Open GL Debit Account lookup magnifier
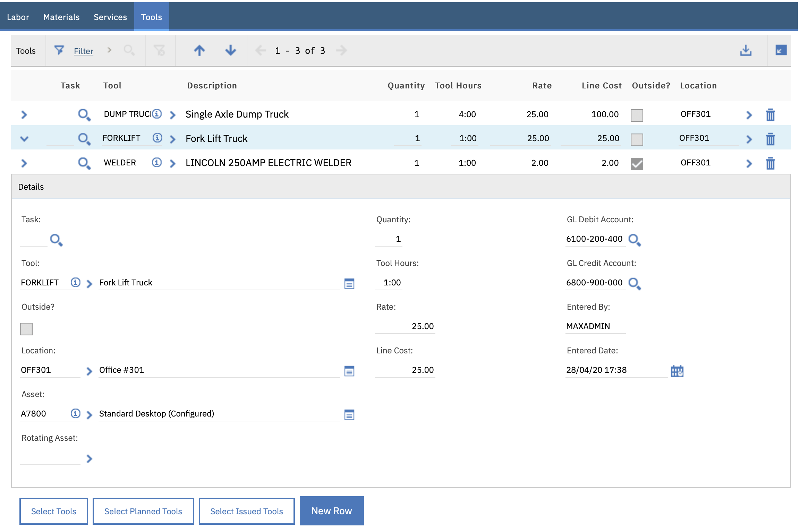Viewport: 800px width, 532px height. click(x=635, y=240)
